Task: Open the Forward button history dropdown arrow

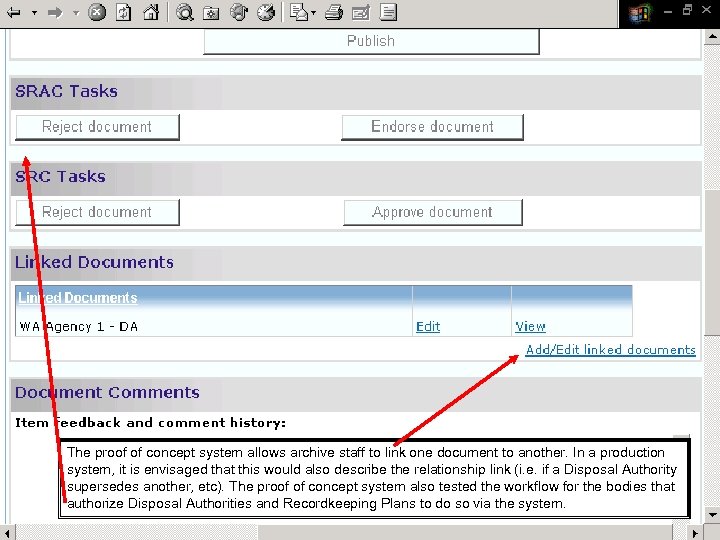Action: coord(76,12)
